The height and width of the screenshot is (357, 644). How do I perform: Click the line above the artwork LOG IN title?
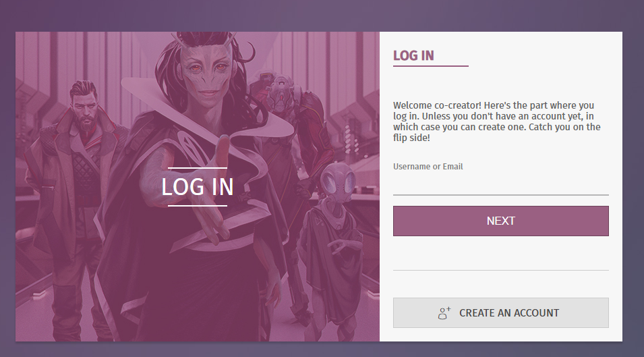click(x=198, y=168)
